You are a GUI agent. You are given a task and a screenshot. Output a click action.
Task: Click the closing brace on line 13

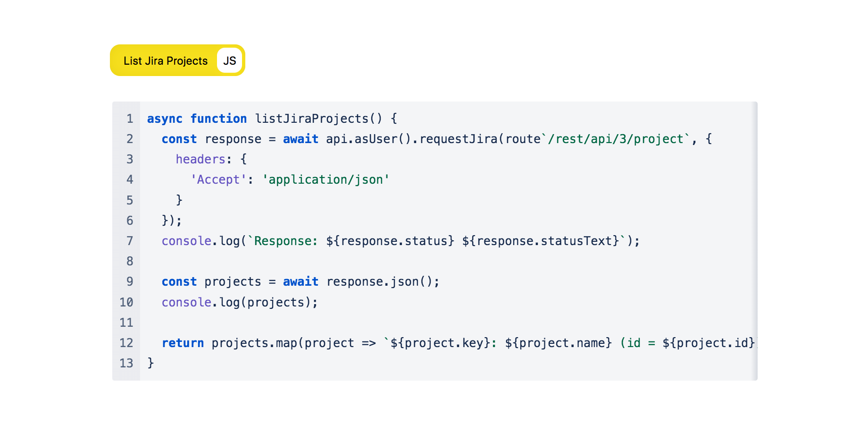point(150,363)
